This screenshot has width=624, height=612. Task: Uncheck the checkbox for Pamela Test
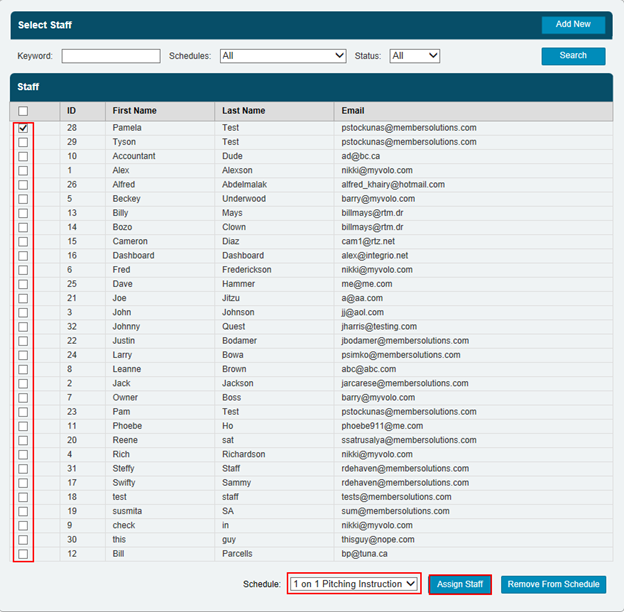coord(23,128)
